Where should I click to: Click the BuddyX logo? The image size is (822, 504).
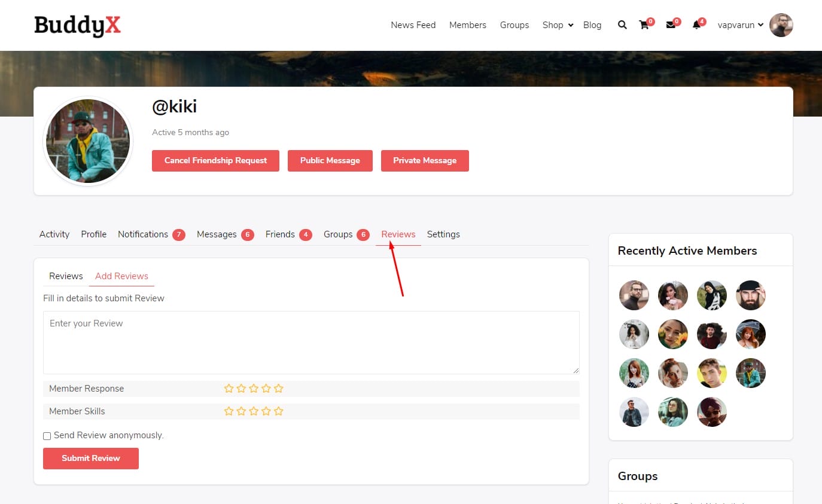(77, 25)
